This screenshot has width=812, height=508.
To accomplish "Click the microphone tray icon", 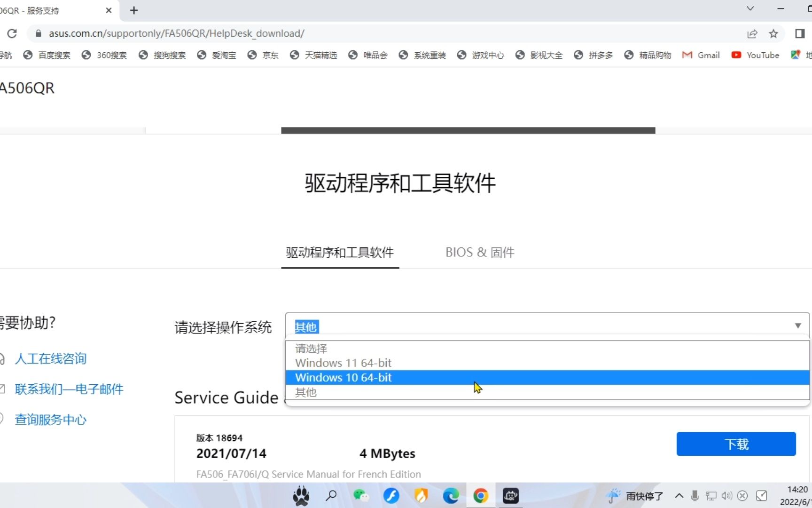I will [x=695, y=496].
